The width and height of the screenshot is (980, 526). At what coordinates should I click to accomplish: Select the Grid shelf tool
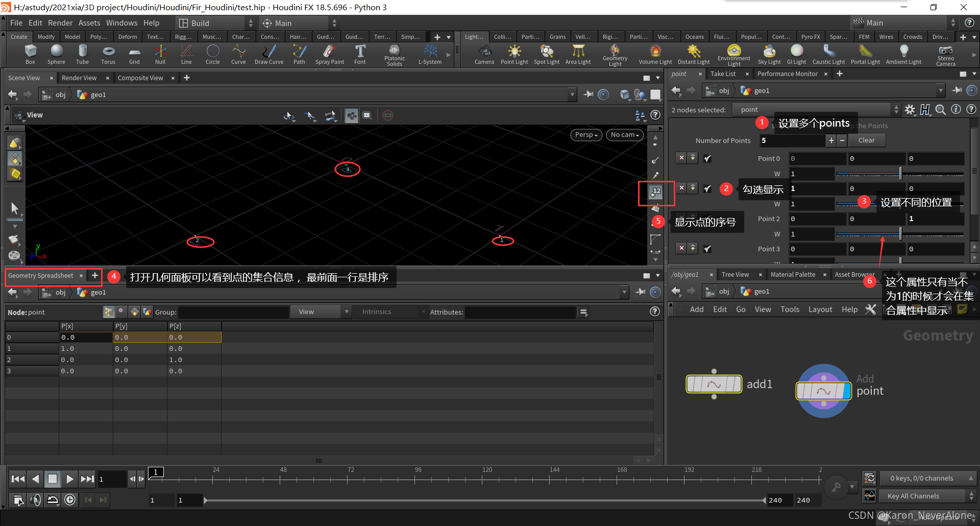point(134,54)
